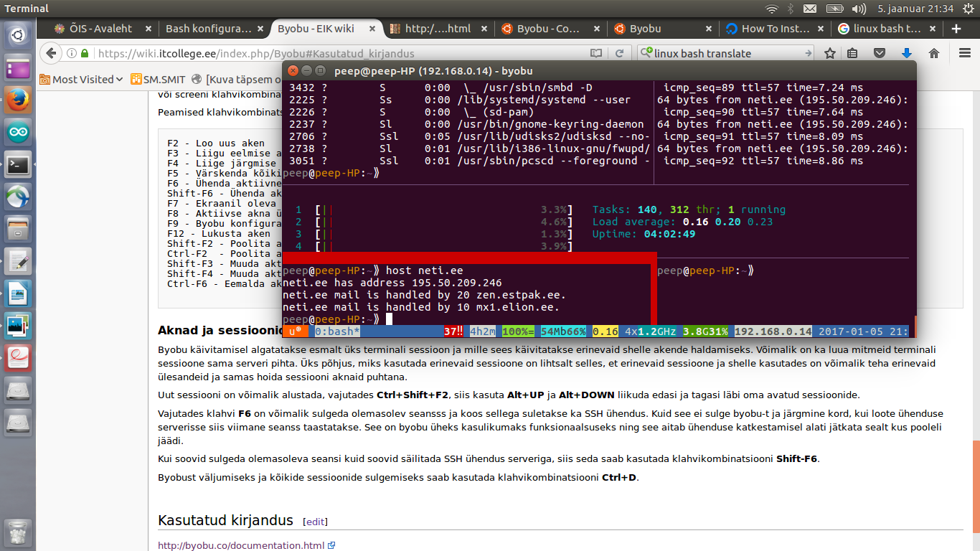
Task: Open the first mounted drive icon
Action: [18, 390]
